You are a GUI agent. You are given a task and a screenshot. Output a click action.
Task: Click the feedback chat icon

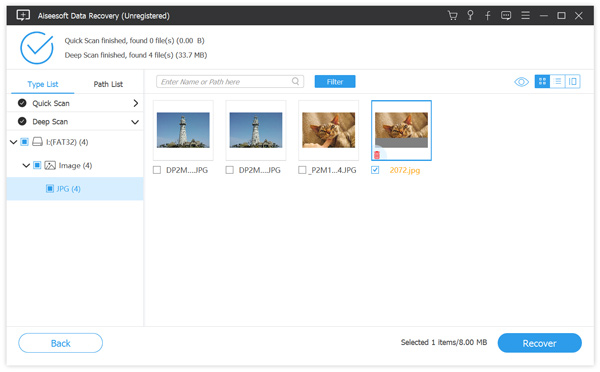point(506,16)
